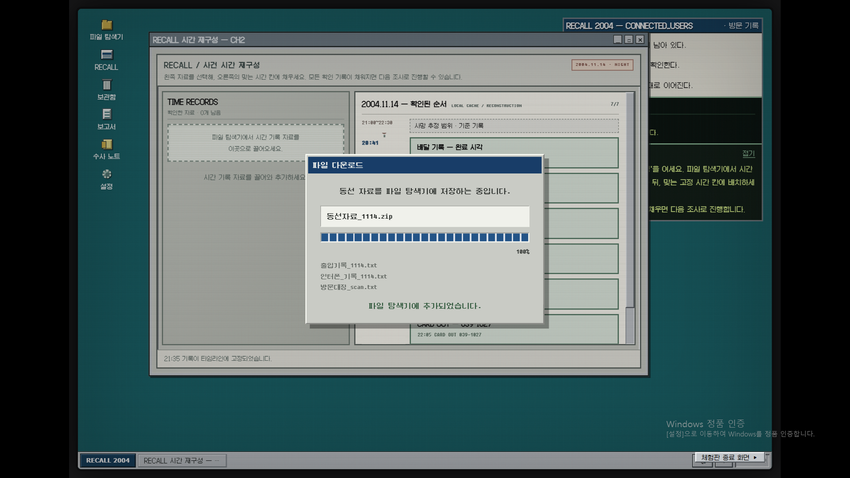Click the download progress bar
The width and height of the screenshot is (850, 478).
tap(424, 237)
